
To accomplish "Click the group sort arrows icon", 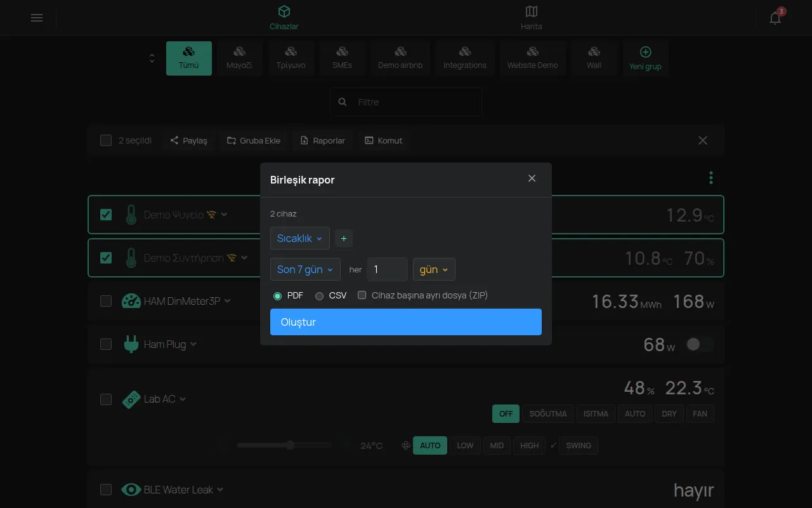I will click(x=152, y=58).
